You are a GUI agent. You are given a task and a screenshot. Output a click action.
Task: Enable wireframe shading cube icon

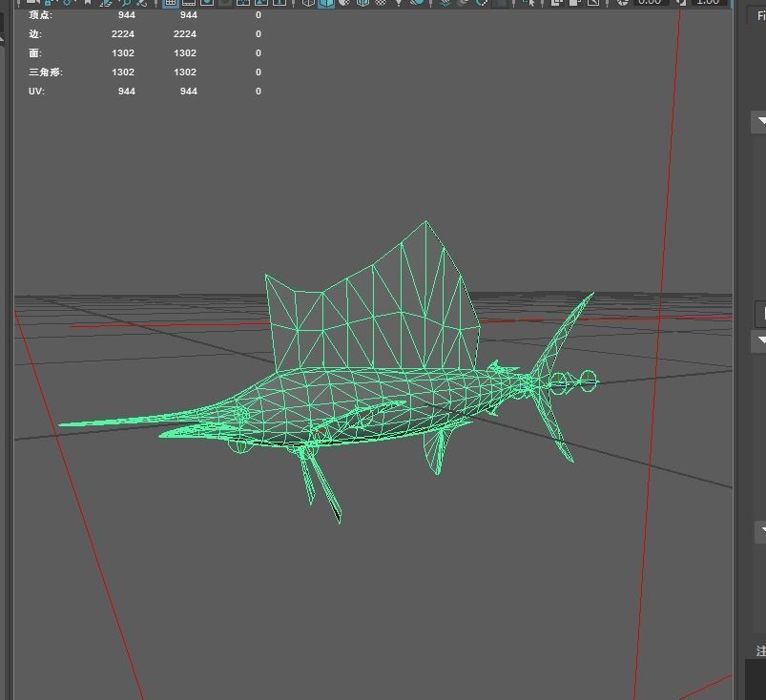click(x=308, y=3)
